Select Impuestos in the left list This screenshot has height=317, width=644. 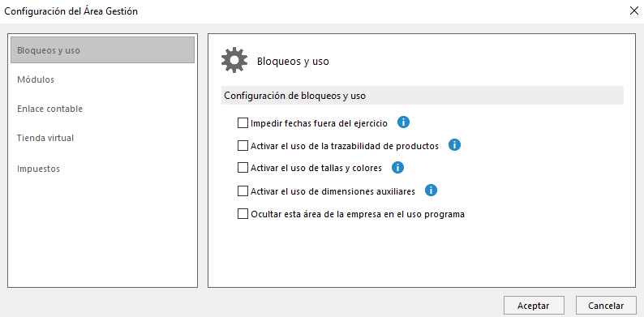tap(38, 169)
